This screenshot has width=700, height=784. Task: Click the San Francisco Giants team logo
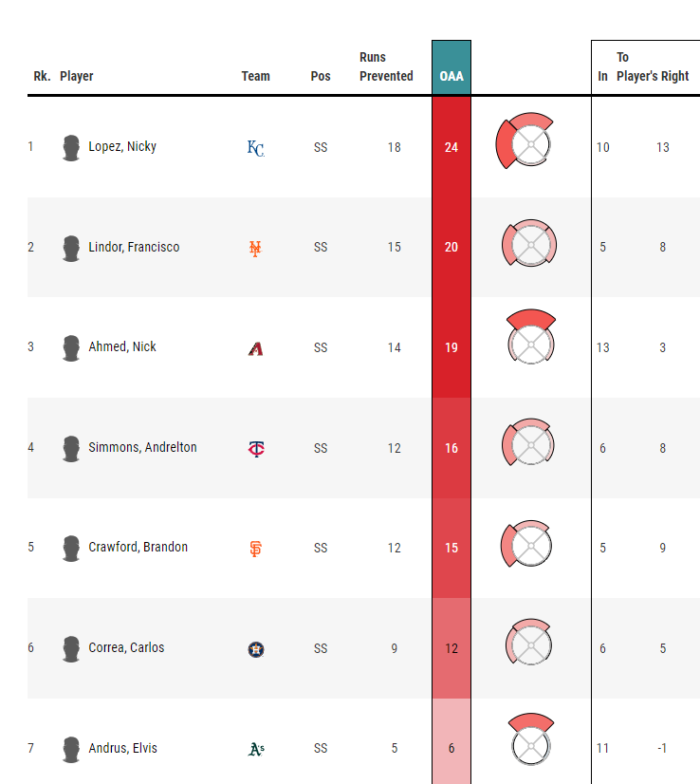coord(256,549)
